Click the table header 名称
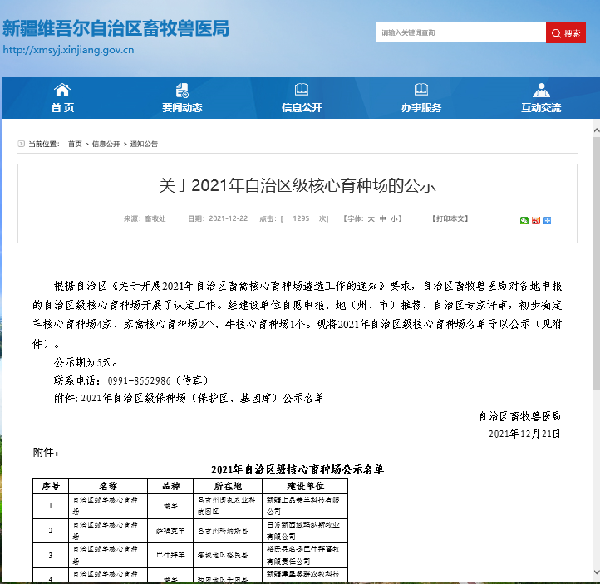 pos(108,486)
